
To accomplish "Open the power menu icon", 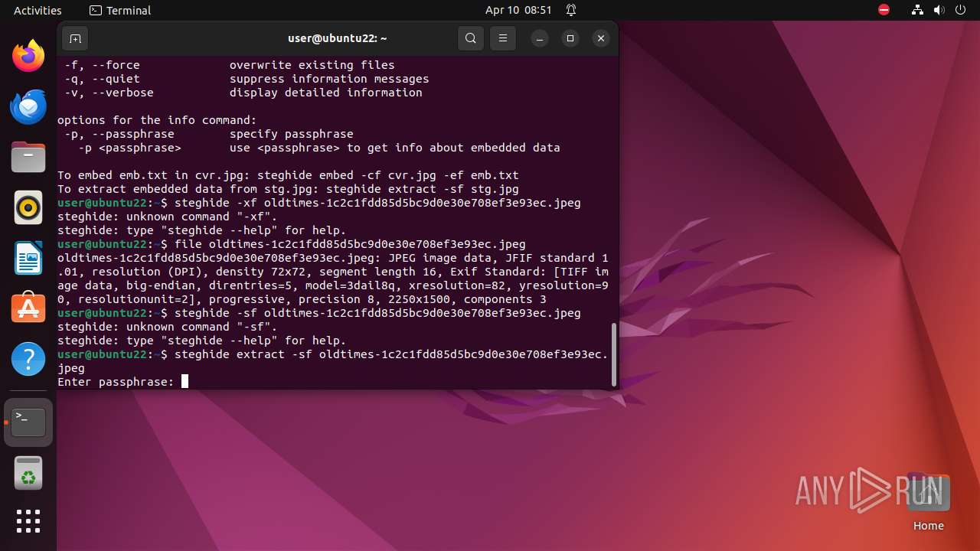I will (959, 10).
